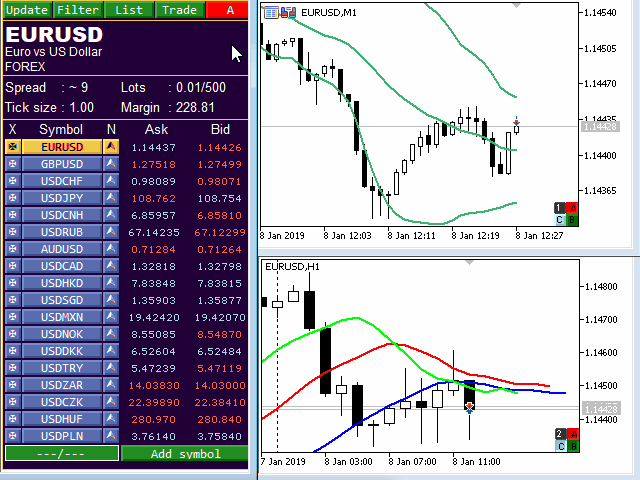Click the Add symbol button
The width and height of the screenshot is (640, 480).
pos(184,453)
